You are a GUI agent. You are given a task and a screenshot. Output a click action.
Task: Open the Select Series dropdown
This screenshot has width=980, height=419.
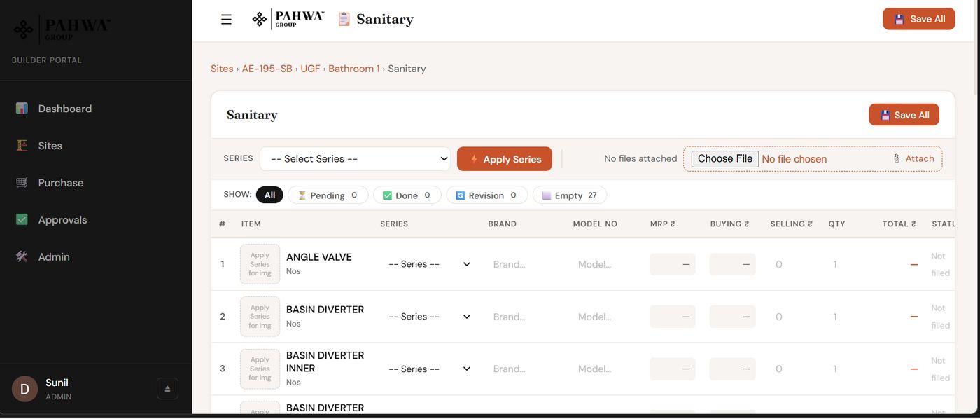356,159
